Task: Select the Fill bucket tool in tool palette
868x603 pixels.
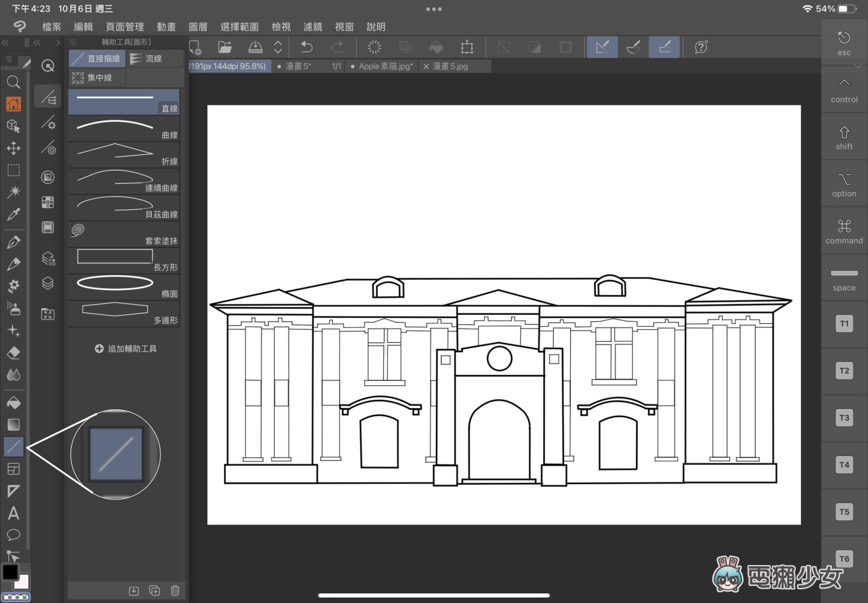Action: (13, 402)
